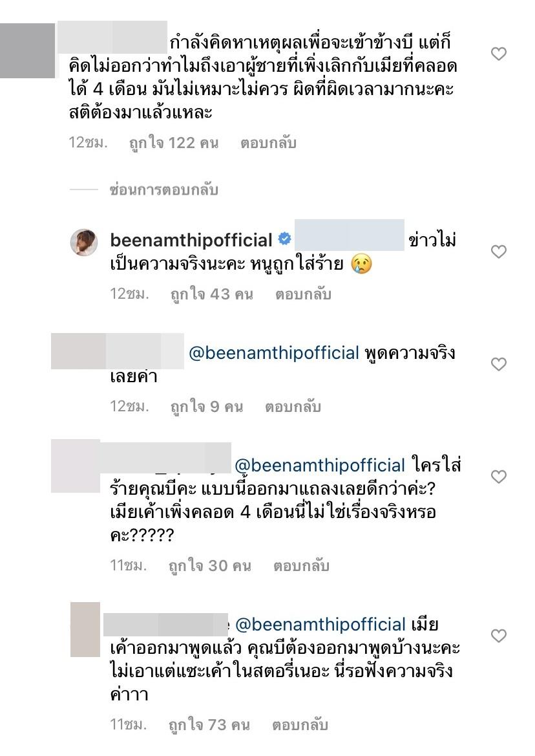
Task: Open beenamthipofficial profile picture
Action: [x=84, y=242]
